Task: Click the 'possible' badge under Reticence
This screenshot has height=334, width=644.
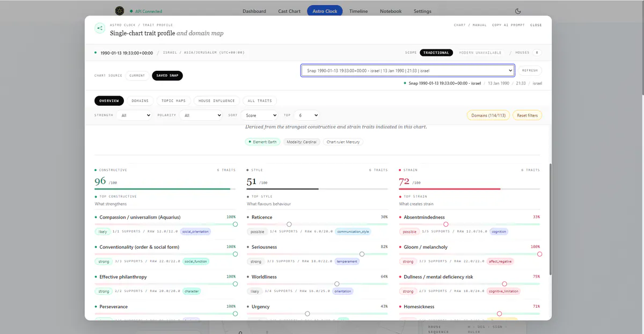Action: [x=258, y=231]
